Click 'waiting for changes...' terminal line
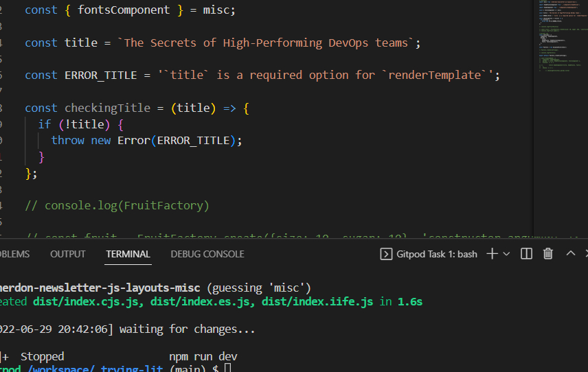The image size is (588, 372). coord(187,329)
